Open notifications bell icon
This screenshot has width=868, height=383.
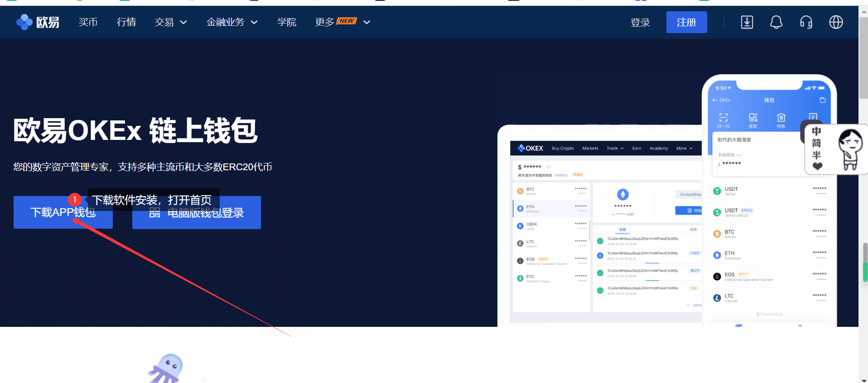click(776, 22)
